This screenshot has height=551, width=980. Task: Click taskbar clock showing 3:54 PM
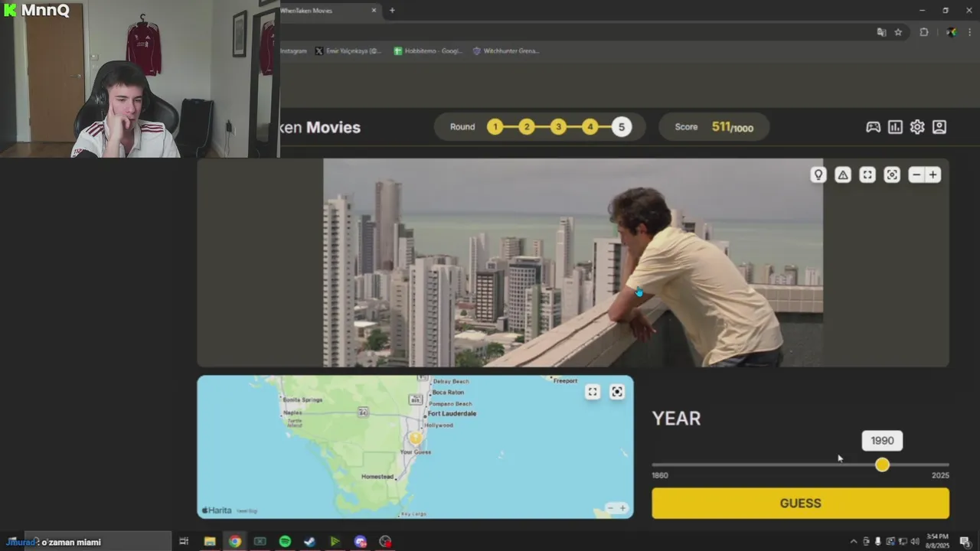click(938, 541)
